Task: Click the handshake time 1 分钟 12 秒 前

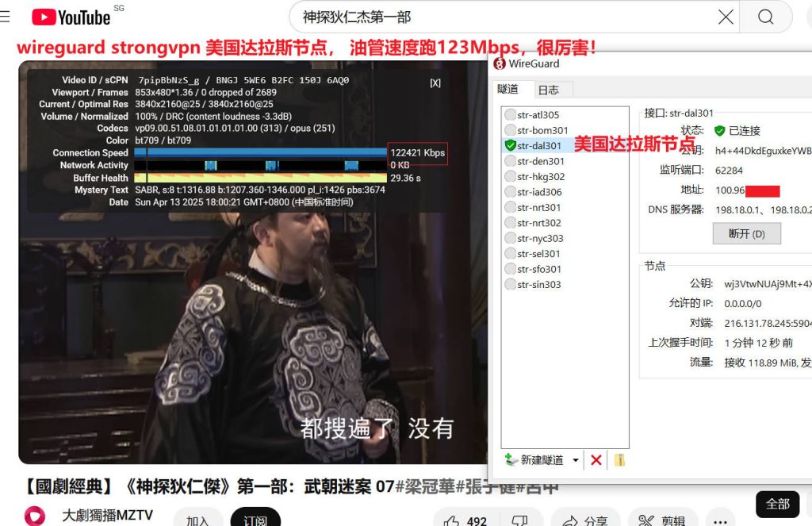Action: (x=759, y=343)
